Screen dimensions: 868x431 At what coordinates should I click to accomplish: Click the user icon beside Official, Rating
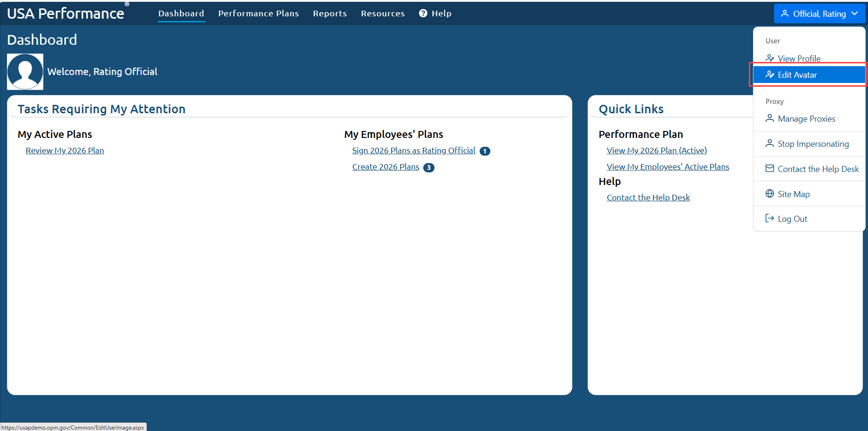(785, 14)
